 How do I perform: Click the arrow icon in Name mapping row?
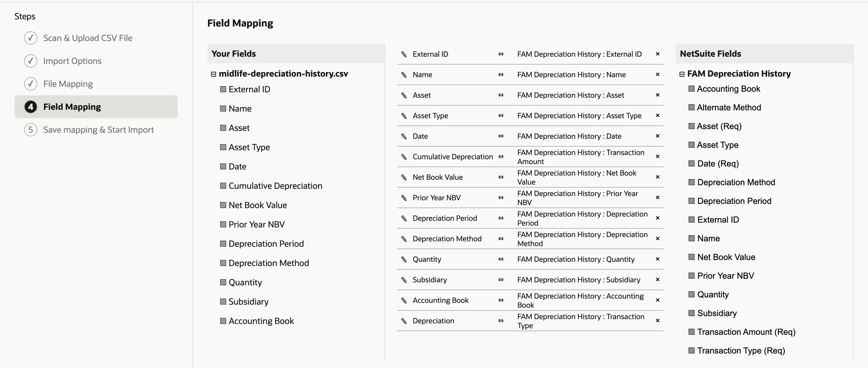tap(501, 75)
